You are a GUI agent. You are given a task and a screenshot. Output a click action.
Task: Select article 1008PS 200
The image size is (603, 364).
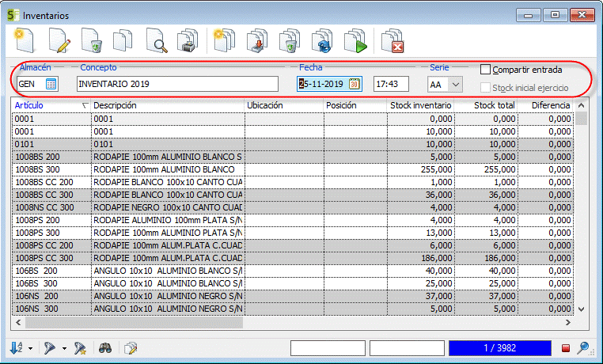(38, 220)
